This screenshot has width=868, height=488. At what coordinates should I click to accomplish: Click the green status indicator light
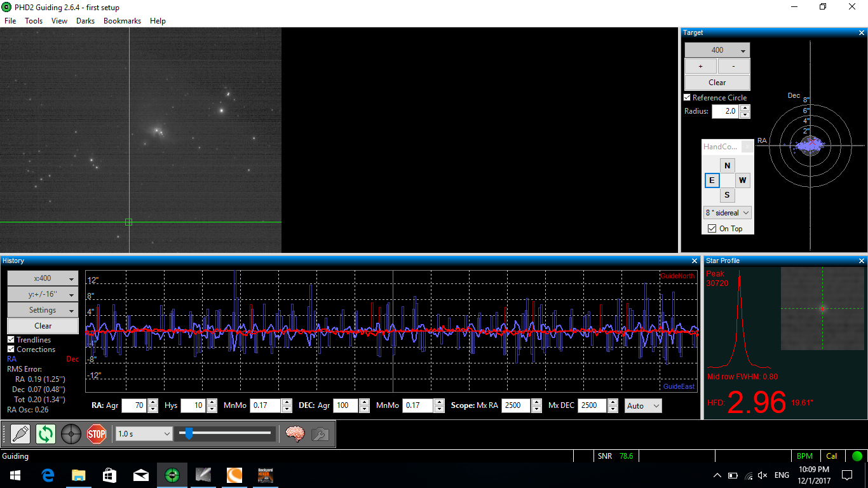pyautogui.click(x=857, y=456)
